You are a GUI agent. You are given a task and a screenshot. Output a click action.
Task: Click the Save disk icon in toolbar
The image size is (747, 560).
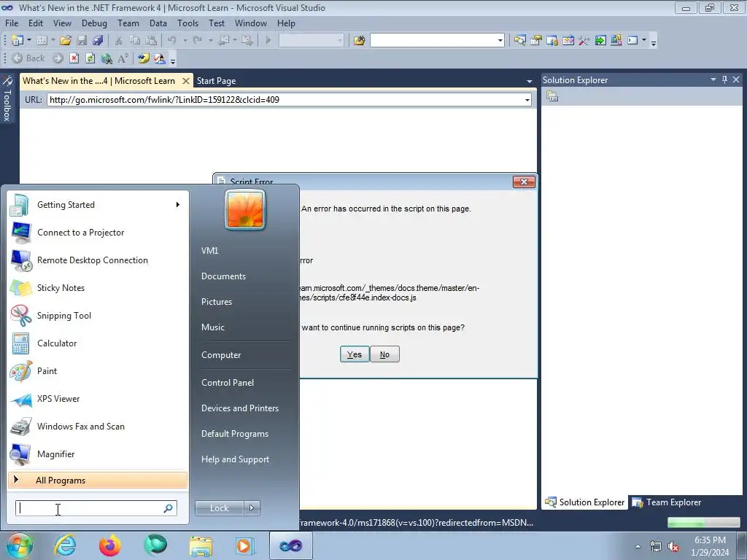pos(82,41)
